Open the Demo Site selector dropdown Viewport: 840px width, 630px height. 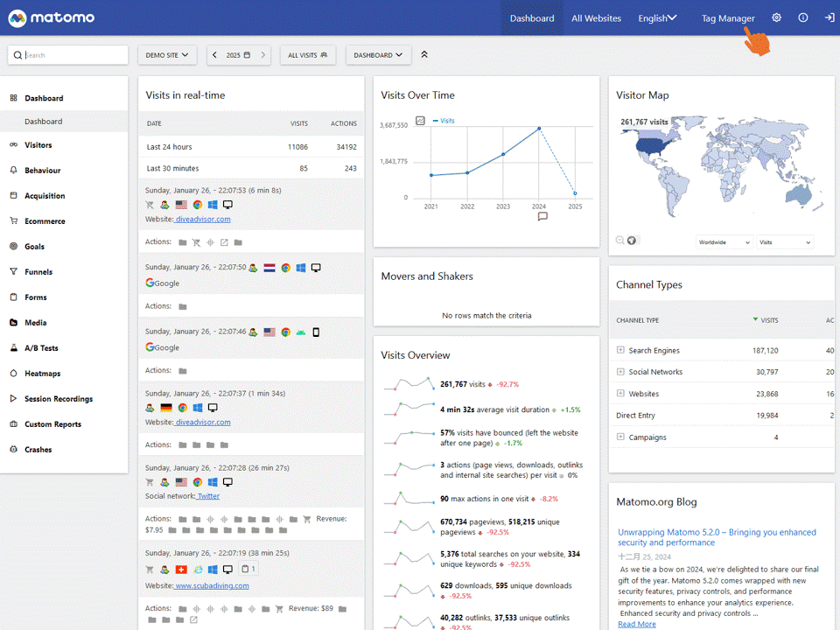[167, 55]
